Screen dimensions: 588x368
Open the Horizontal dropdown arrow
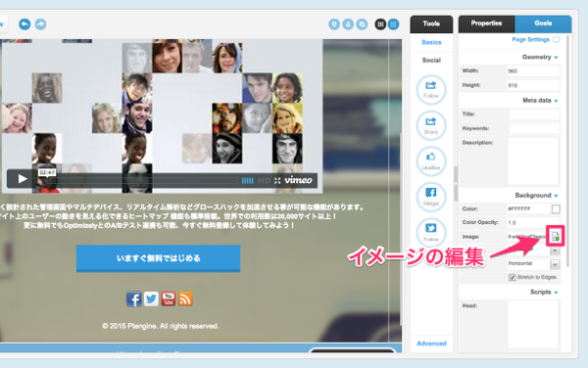pos(555,264)
